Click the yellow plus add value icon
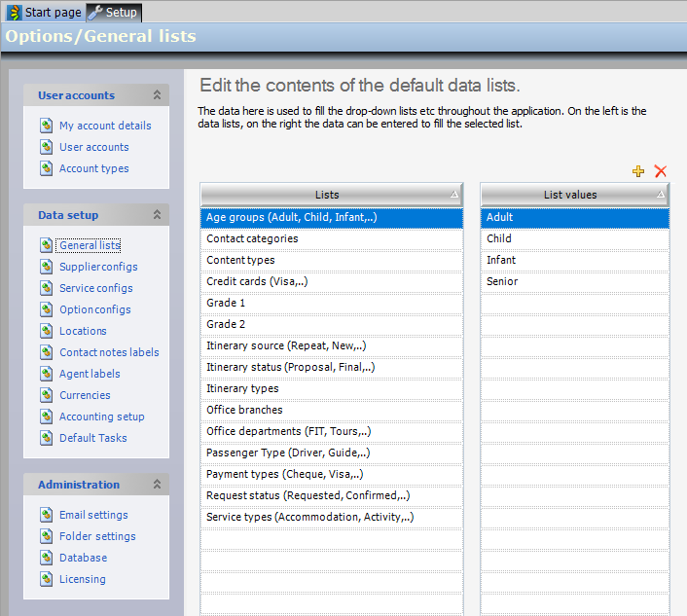 coord(638,171)
